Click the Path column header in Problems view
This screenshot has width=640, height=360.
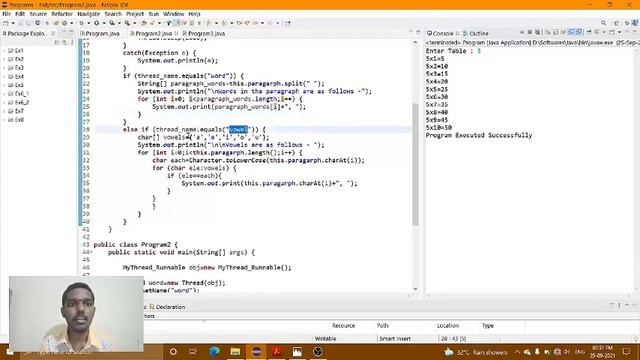tap(382, 326)
